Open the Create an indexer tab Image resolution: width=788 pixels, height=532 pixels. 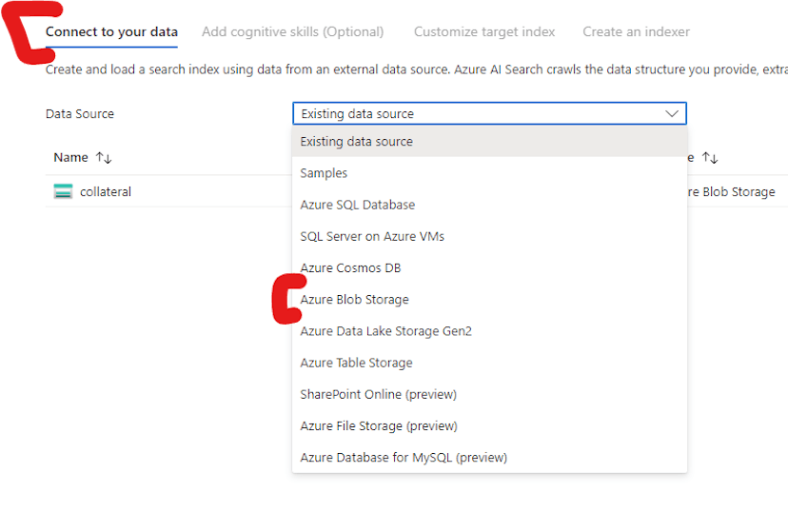(636, 32)
